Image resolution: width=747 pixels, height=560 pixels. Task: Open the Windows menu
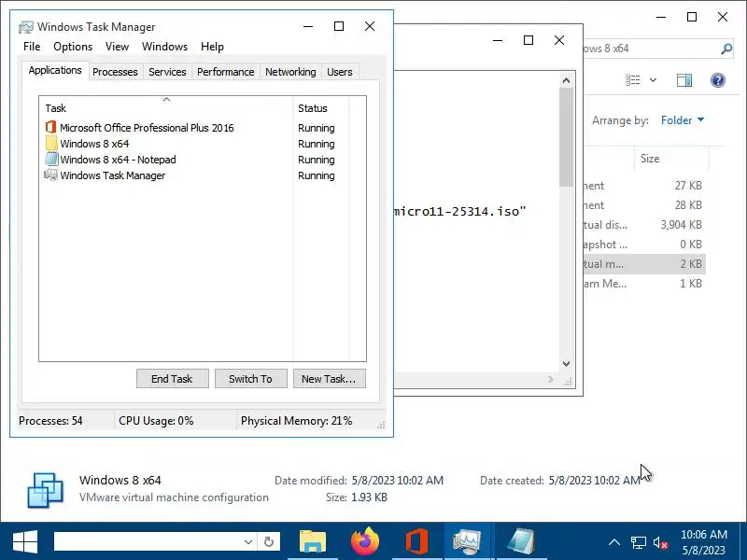click(165, 47)
